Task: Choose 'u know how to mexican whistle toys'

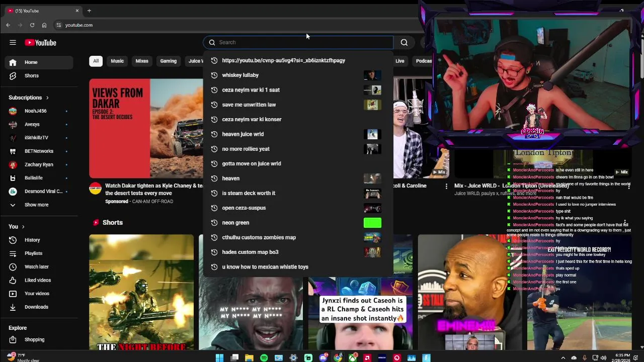Action: tap(298, 267)
